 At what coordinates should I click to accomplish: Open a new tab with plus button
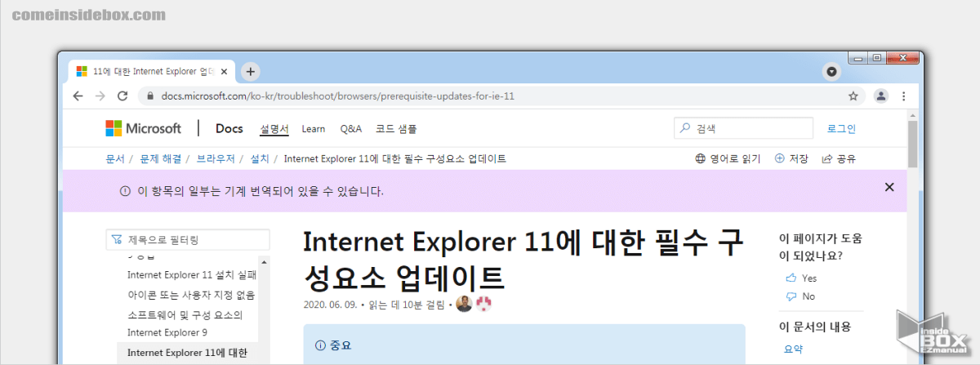(x=251, y=71)
